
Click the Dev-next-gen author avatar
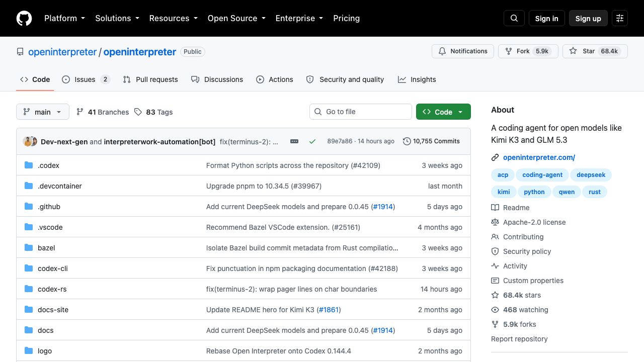[28, 141]
